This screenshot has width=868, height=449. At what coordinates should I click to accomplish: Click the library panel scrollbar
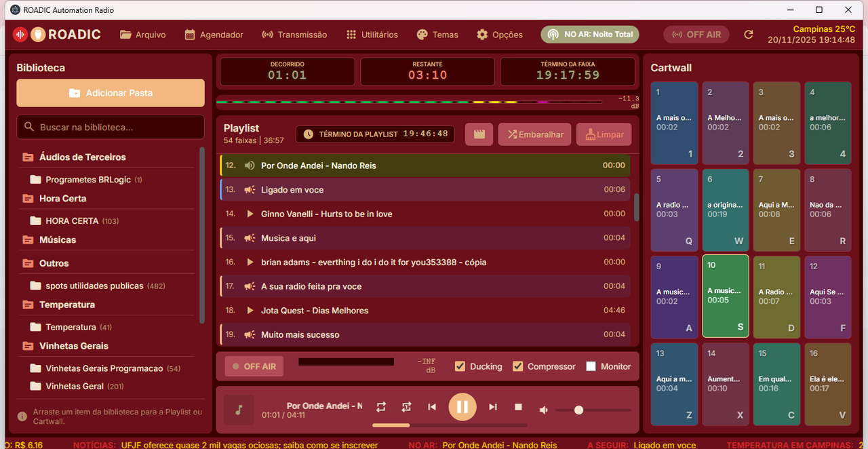coord(201,235)
